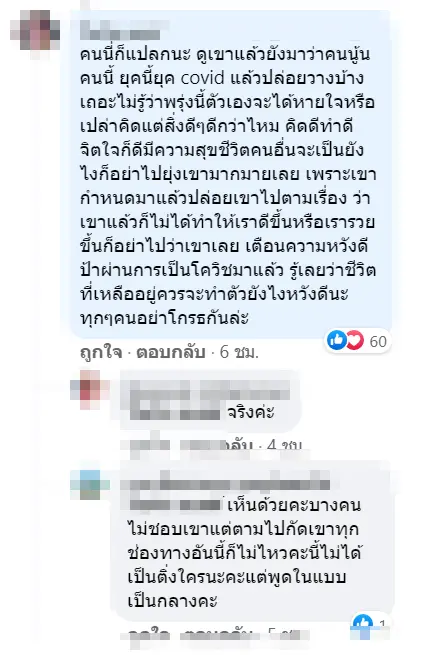Click the red heart reaction icon beside 60
Viewport: 430px width, 655px height.
(354, 340)
